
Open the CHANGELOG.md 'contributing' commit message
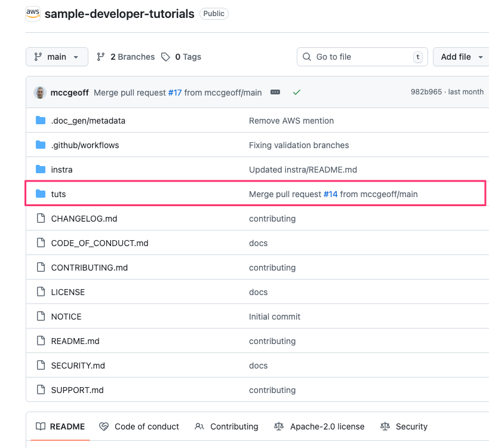272,219
